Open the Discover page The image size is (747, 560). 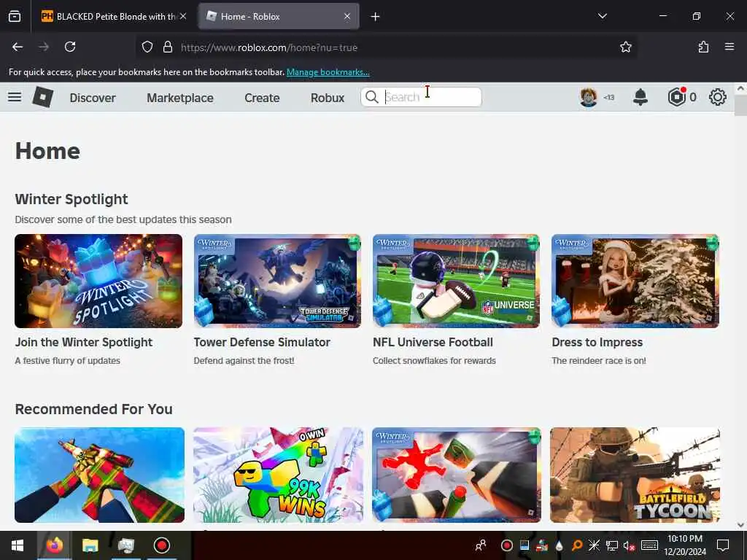(x=93, y=98)
